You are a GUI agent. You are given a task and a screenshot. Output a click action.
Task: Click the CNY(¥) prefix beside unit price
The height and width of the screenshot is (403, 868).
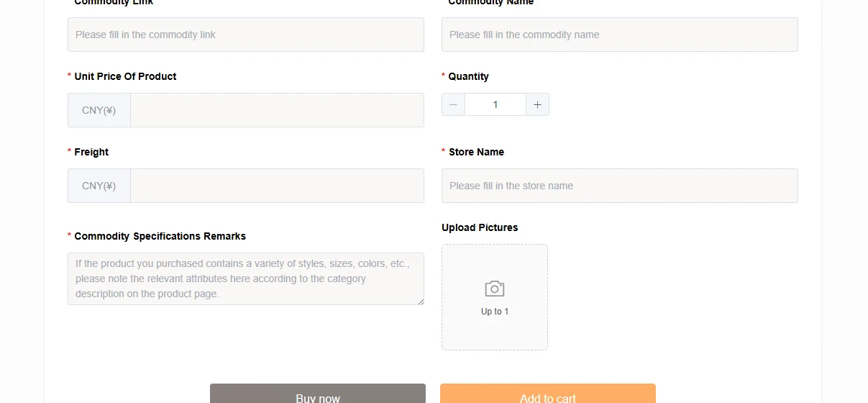99,110
